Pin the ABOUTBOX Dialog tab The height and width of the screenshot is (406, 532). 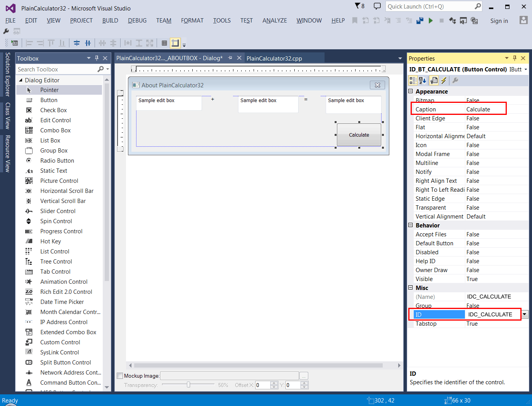[x=230, y=58]
